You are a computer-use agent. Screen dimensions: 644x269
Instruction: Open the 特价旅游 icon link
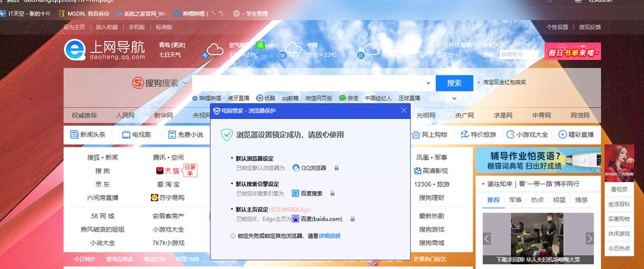465,134
